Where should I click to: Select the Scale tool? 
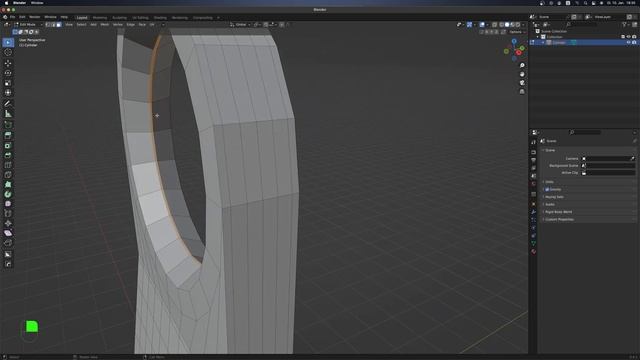click(x=8, y=83)
